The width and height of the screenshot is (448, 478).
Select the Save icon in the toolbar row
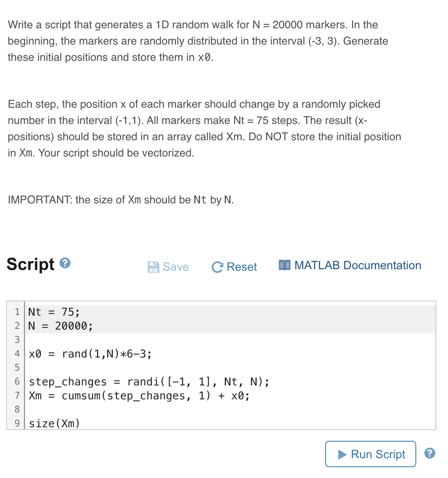pos(154,266)
